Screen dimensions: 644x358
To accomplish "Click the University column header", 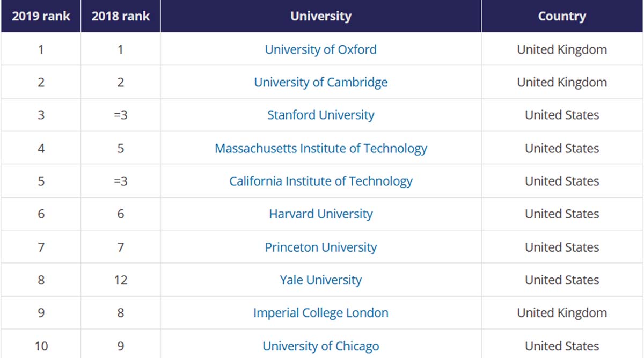I will coord(321,16).
